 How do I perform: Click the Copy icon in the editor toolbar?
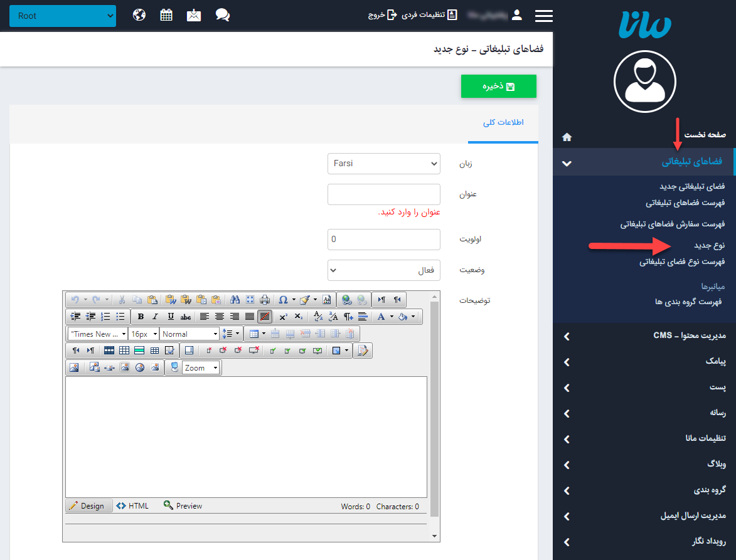coord(137,300)
